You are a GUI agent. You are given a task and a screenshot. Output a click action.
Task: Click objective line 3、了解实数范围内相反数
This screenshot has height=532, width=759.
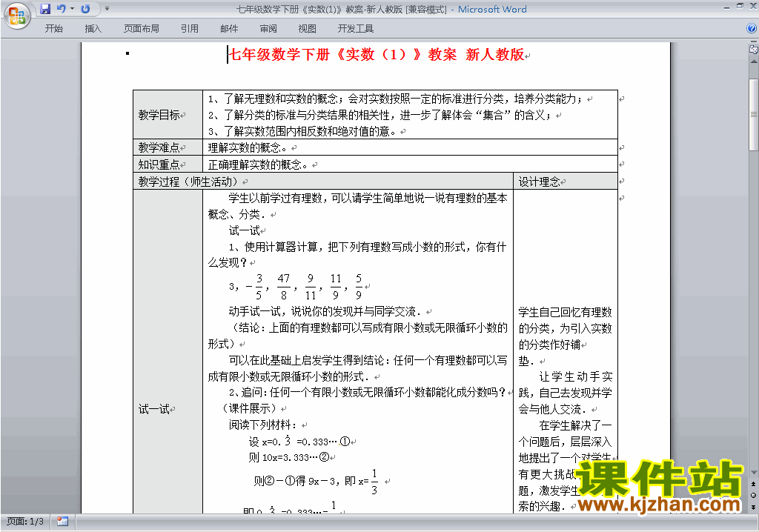[x=302, y=131]
